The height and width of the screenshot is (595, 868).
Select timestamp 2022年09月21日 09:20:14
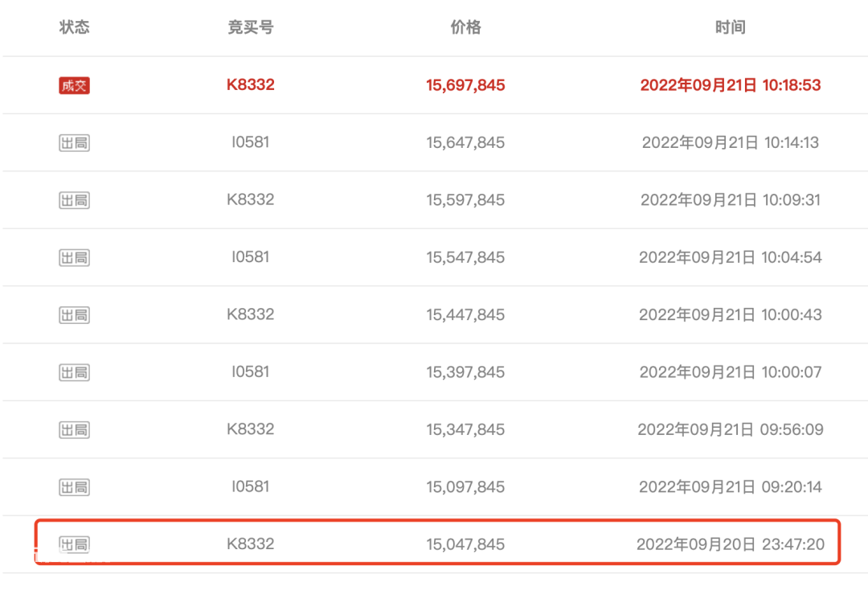tap(730, 487)
